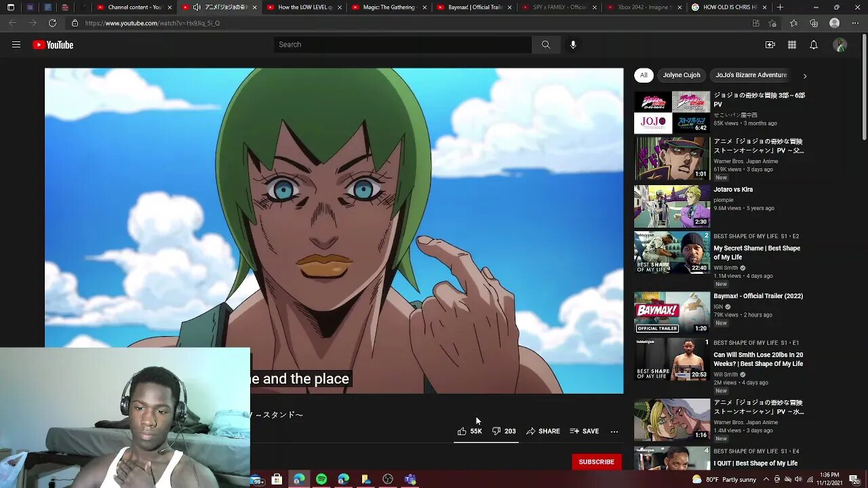Screen dimensions: 868x488
Task: Save the video to a playlist
Action: [x=585, y=431]
